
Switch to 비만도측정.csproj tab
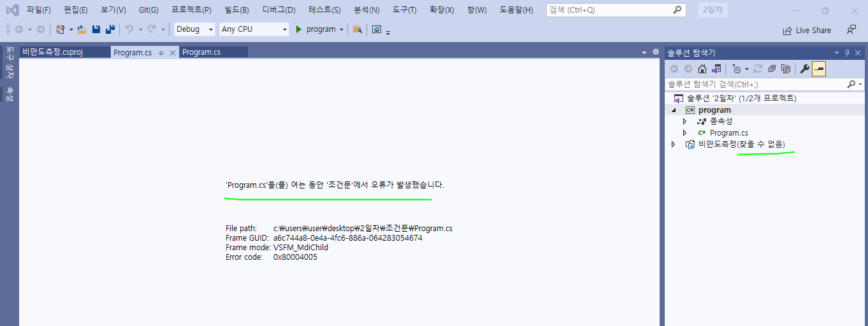tap(64, 52)
